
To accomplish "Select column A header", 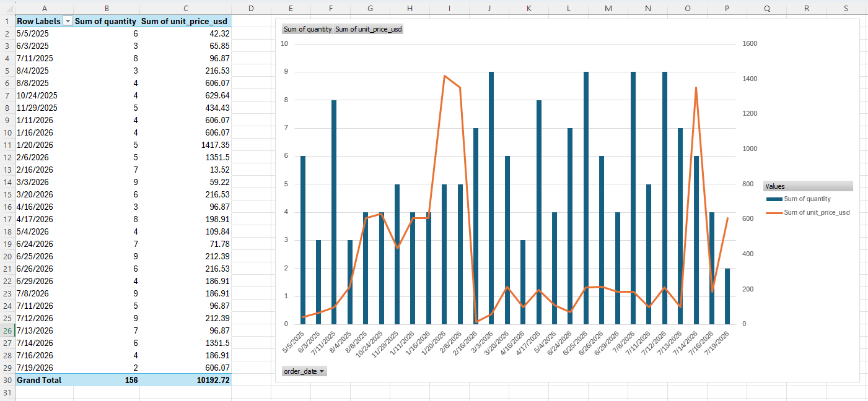I will tap(44, 7).
